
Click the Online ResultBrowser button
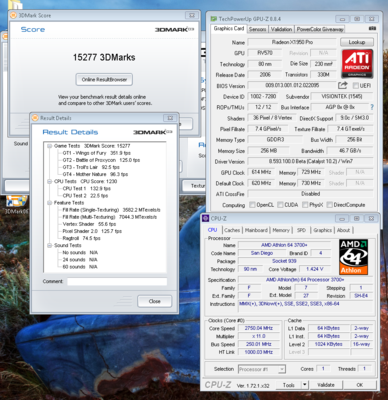pos(104,79)
